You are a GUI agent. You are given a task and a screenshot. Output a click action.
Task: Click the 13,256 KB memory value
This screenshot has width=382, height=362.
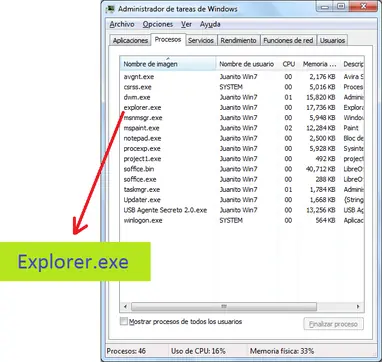tap(320, 210)
